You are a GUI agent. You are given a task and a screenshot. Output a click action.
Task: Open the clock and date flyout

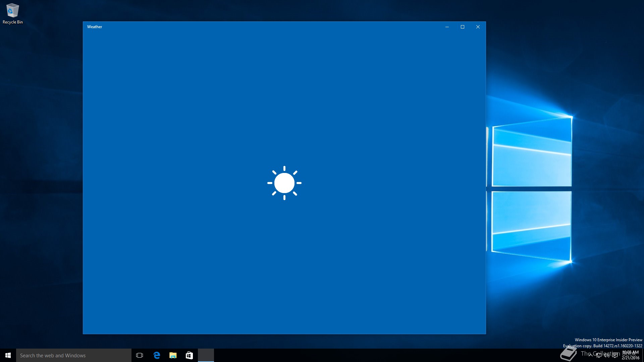[x=630, y=355]
